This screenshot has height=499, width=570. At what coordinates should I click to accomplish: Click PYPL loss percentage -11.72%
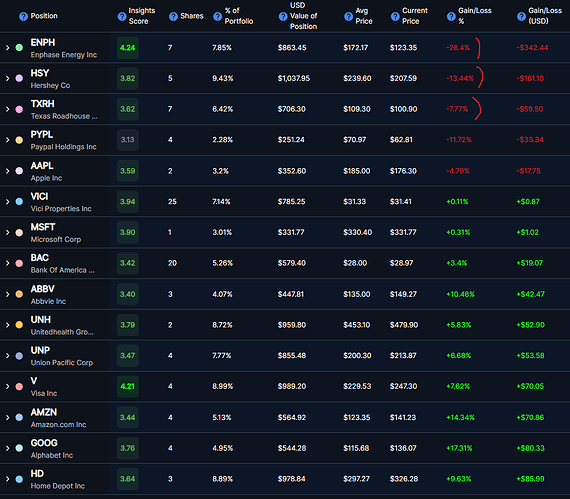point(459,140)
